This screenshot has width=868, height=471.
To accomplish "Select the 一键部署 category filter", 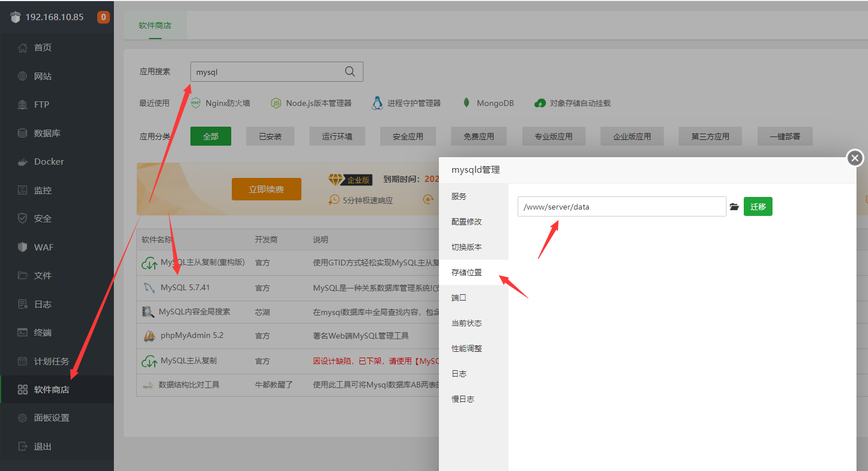I will pos(785,136).
